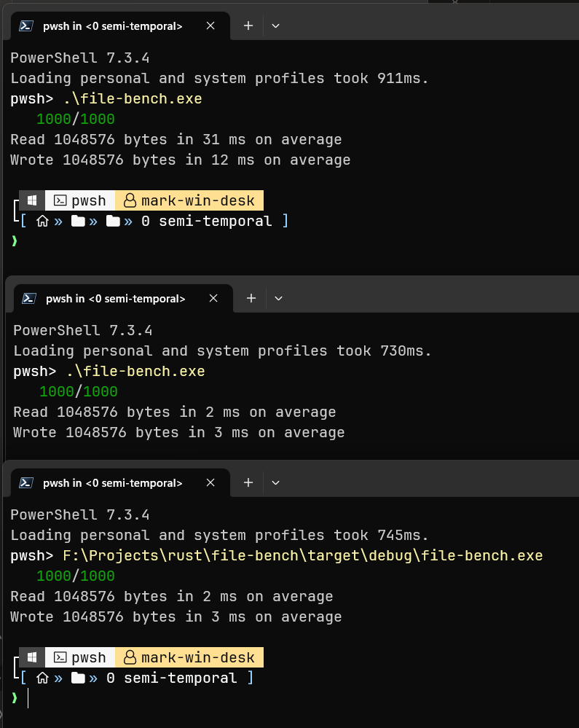The image size is (579, 728).
Task: Click the line 'Wrote 1048576 bytes in 12 ms on average'
Action: tap(181, 160)
